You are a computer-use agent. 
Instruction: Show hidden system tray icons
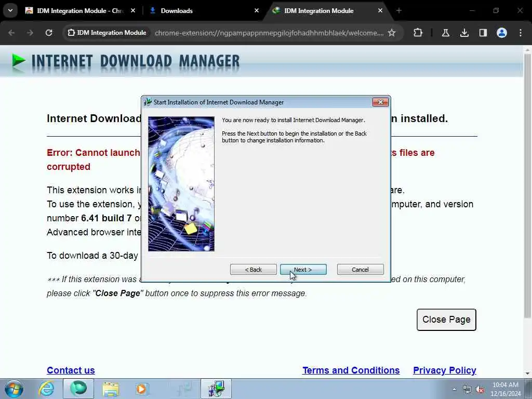click(x=454, y=389)
